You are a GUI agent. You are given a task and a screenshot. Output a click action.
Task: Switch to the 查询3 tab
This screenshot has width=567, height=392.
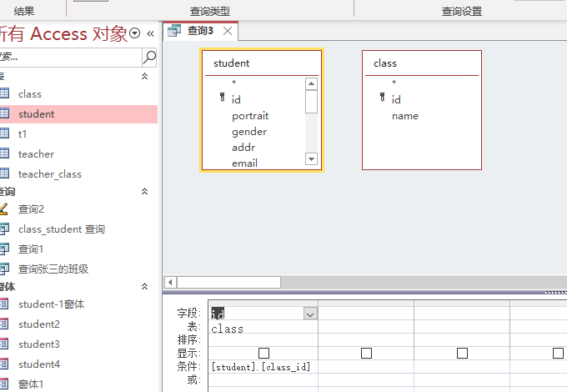coord(200,31)
